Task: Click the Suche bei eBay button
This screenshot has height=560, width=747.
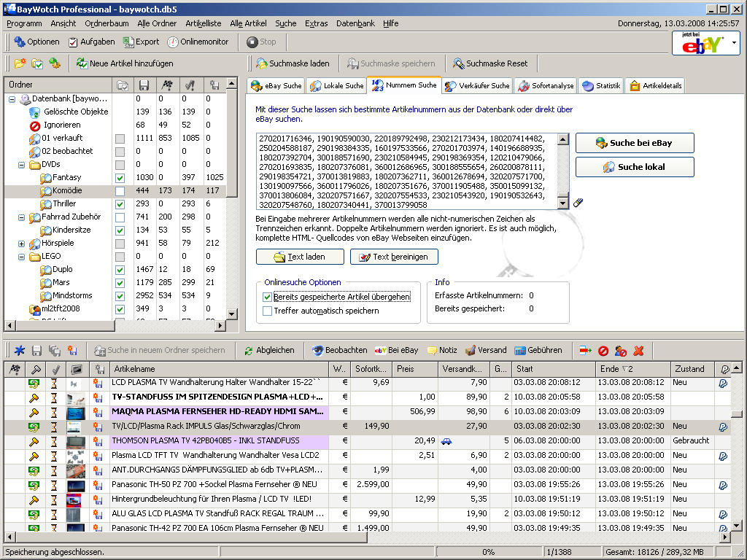Action: (635, 143)
